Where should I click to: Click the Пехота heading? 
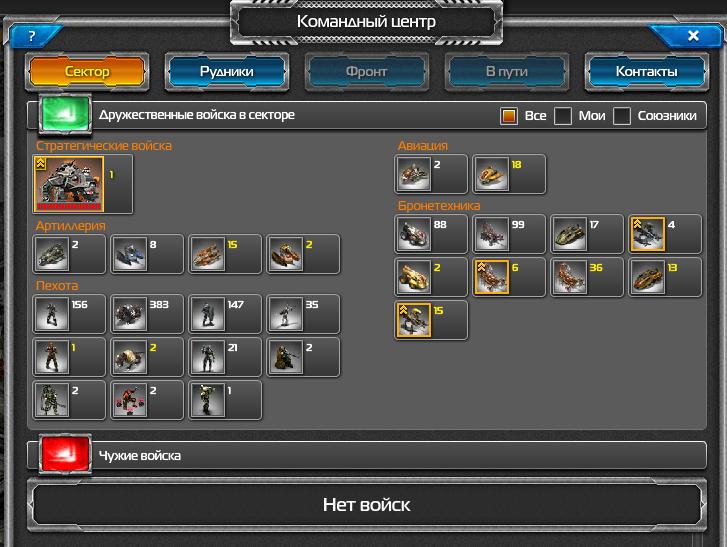point(57,286)
